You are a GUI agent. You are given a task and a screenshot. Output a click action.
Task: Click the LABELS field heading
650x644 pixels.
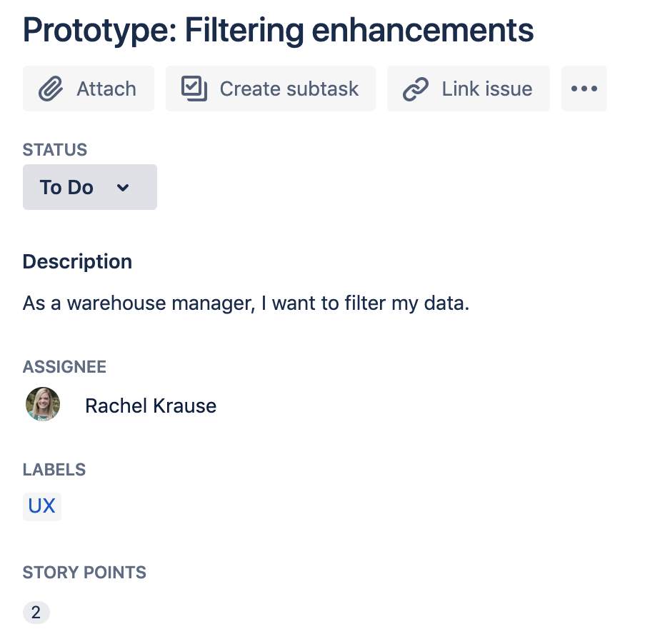click(x=54, y=470)
